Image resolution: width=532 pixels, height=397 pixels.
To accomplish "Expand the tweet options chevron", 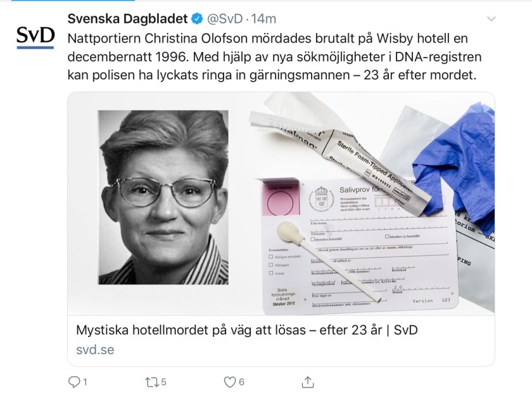I will pyautogui.click(x=491, y=18).
